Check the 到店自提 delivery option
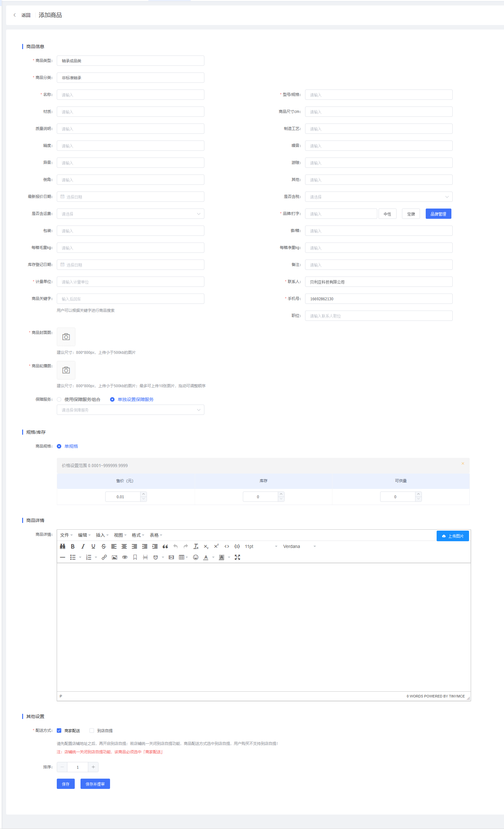Image resolution: width=504 pixels, height=829 pixels. pos(92,731)
